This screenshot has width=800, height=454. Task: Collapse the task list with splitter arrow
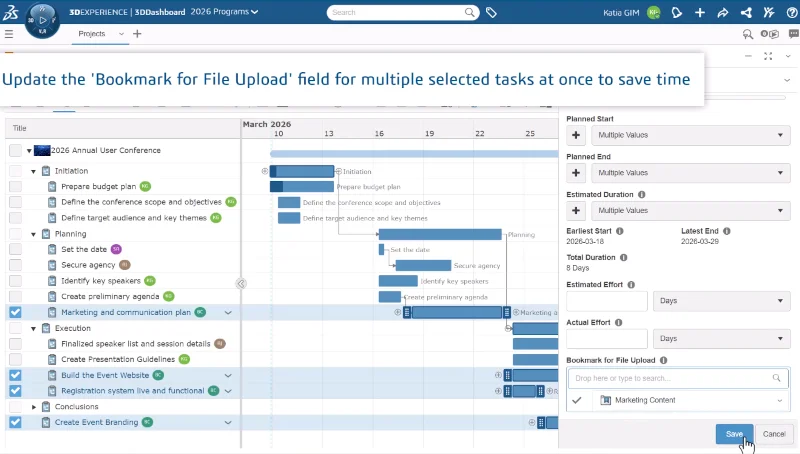click(x=241, y=284)
